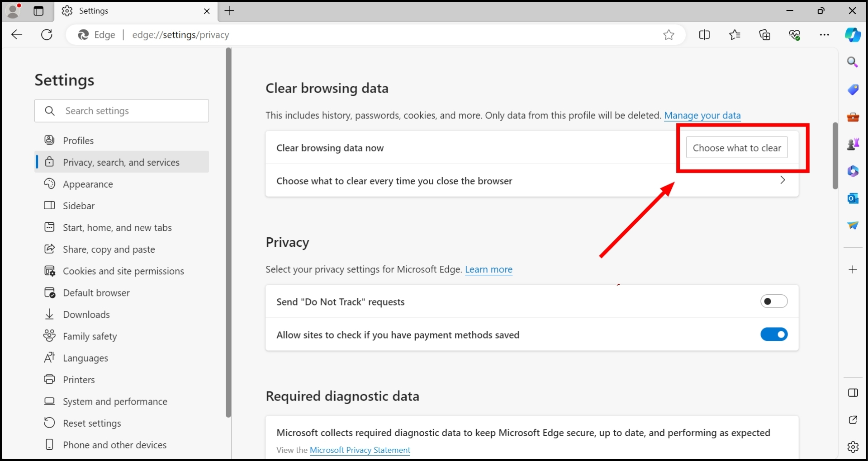Open Cookies and site permissions section

123,271
